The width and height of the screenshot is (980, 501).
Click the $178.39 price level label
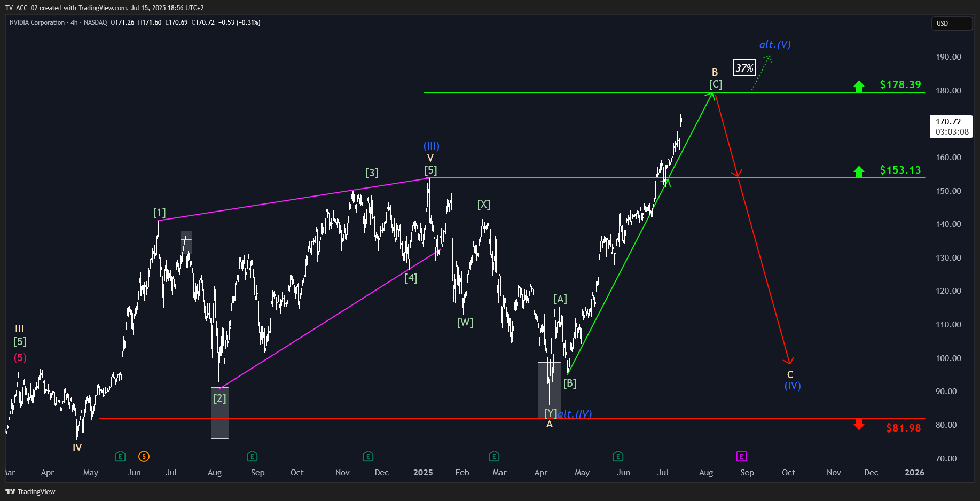coord(900,84)
